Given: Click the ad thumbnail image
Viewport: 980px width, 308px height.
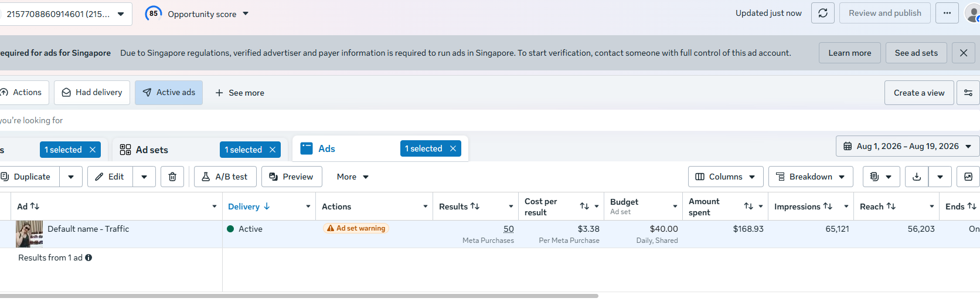Looking at the screenshot, I should (29, 233).
